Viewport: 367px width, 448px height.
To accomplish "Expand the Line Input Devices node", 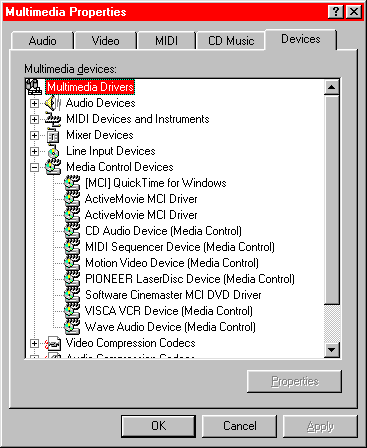I will 34,151.
